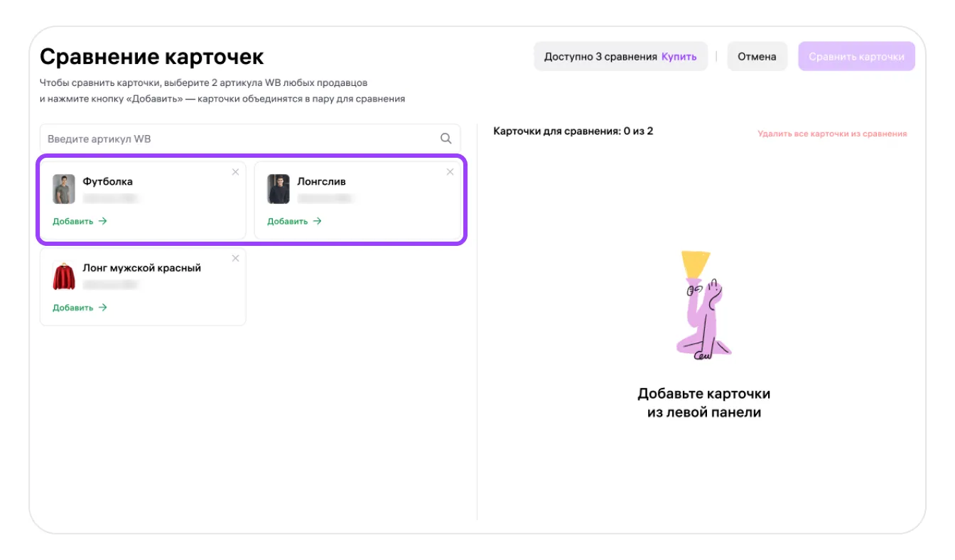Select the Футболка card title

click(107, 181)
